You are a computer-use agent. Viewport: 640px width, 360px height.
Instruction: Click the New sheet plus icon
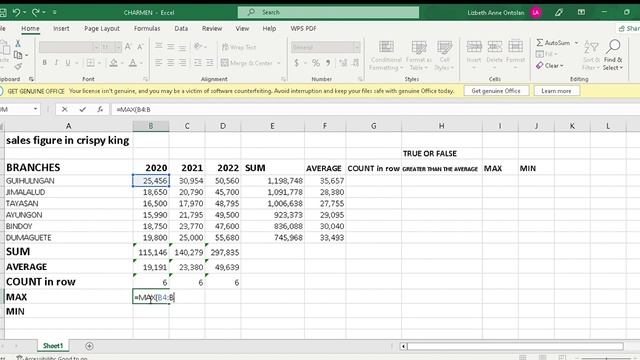click(89, 346)
